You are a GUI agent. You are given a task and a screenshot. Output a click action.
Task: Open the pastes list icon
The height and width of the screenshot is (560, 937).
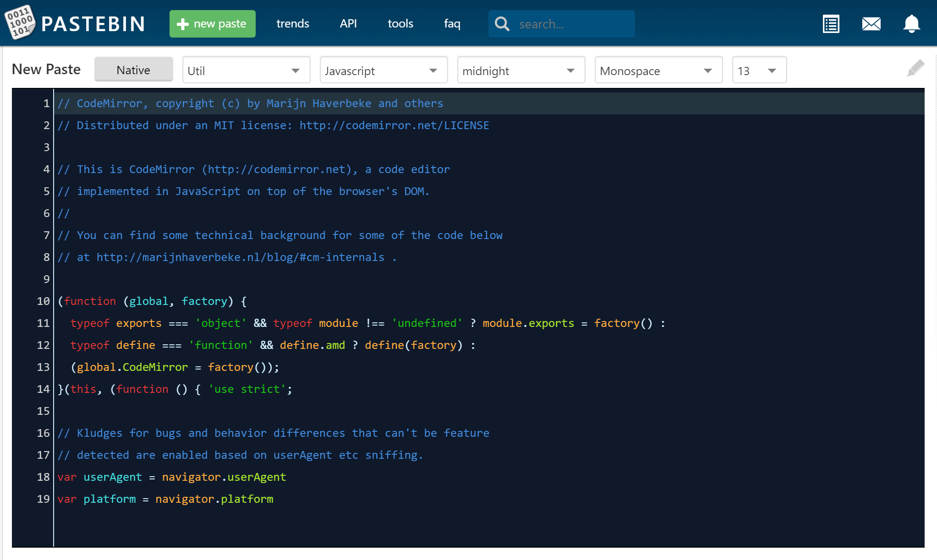coord(831,24)
